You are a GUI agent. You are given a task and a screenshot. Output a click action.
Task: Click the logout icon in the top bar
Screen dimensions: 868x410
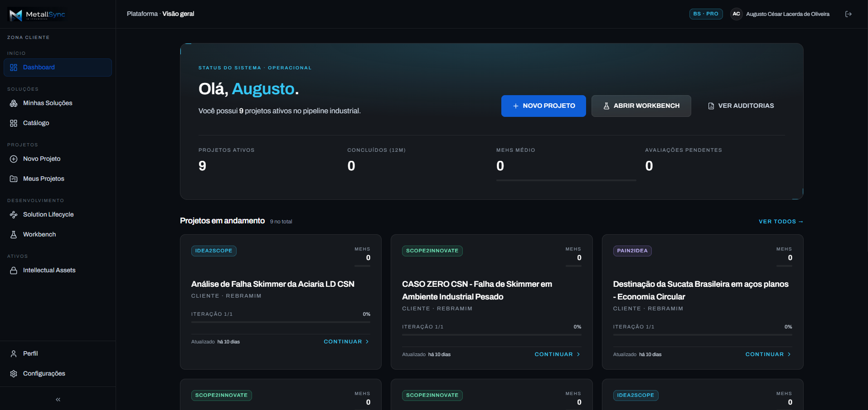[849, 14]
